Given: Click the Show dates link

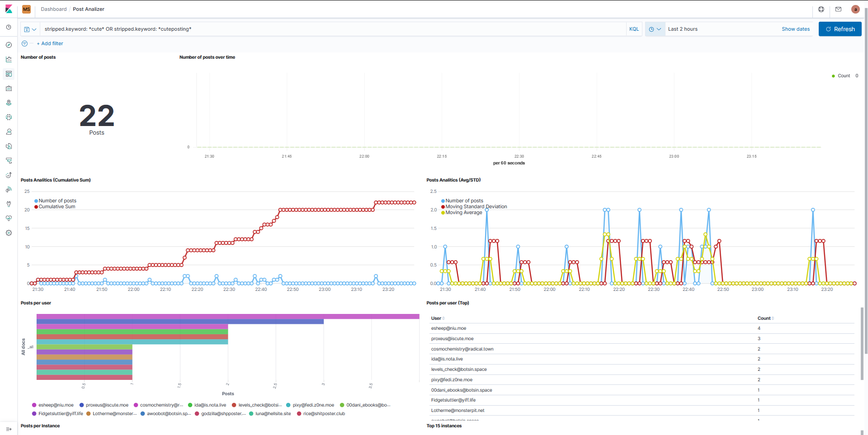Looking at the screenshot, I should pos(796,29).
